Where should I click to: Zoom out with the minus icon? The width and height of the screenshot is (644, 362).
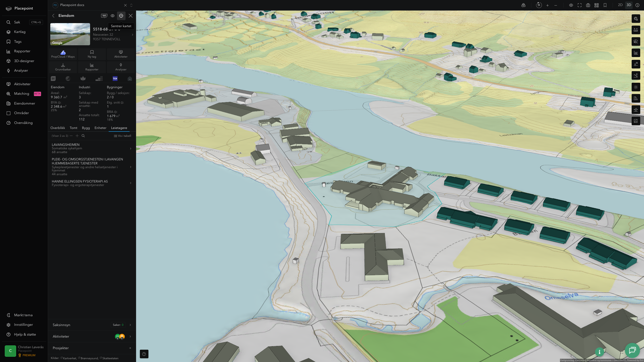[x=556, y=5]
